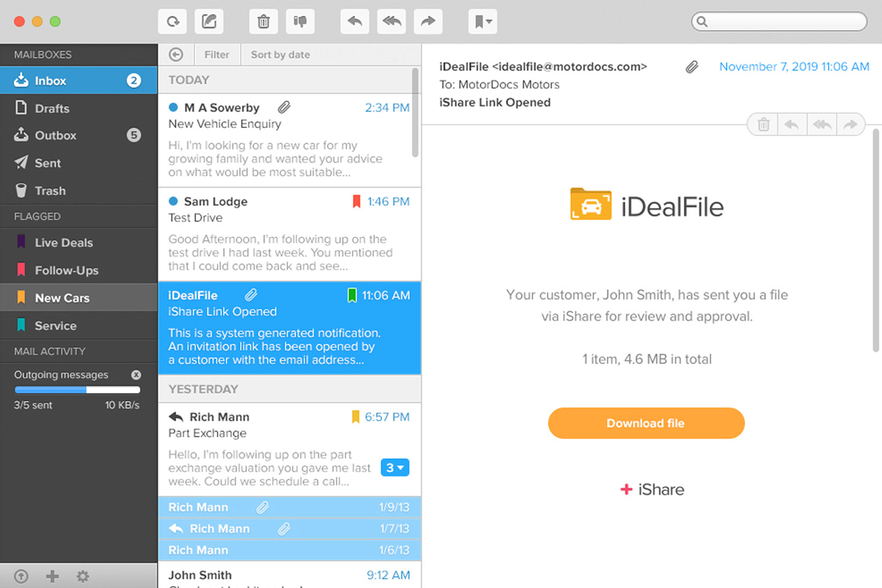Open the Sort by date option

tap(281, 54)
